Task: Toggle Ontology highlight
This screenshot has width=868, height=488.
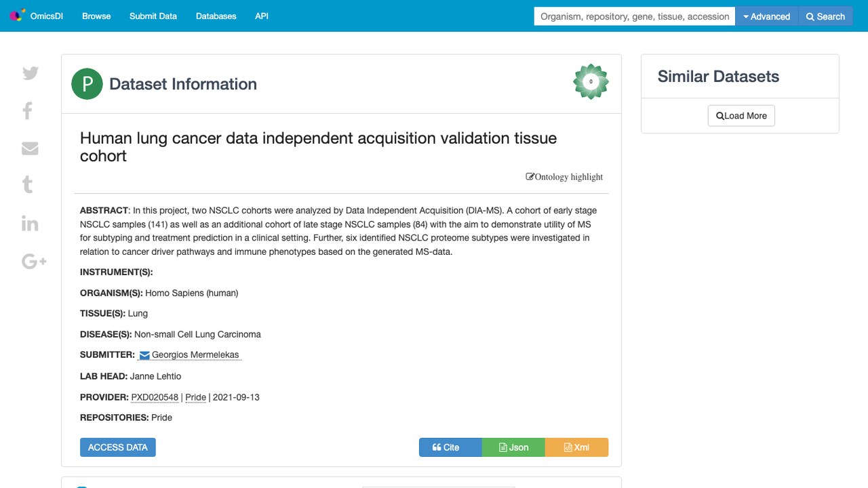Action: (564, 177)
